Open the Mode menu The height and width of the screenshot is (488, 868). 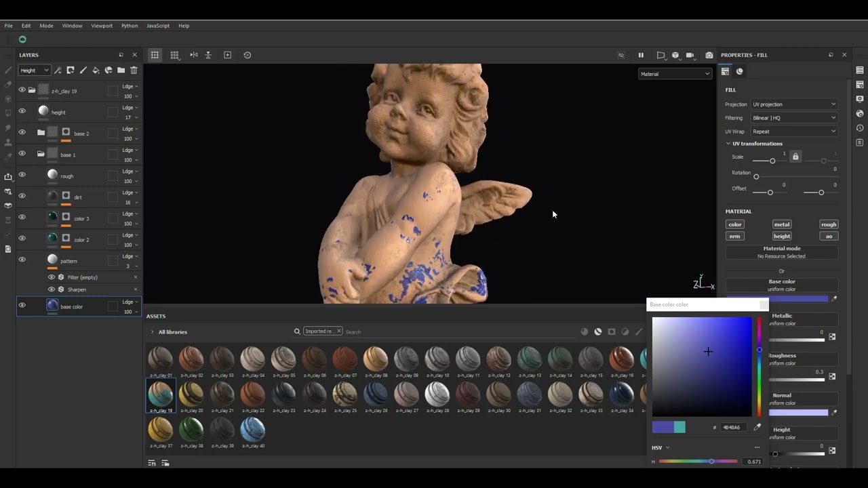46,26
